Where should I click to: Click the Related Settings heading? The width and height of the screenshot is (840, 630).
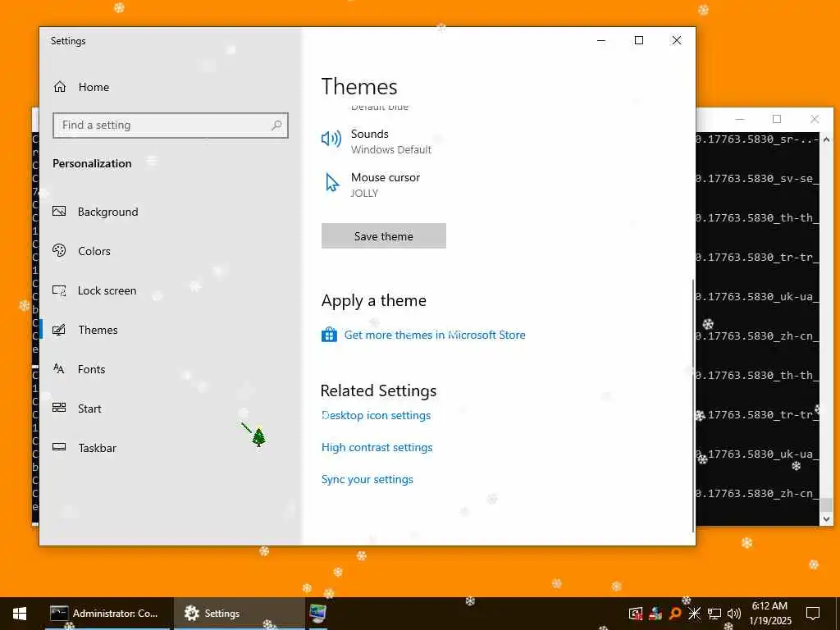point(378,390)
